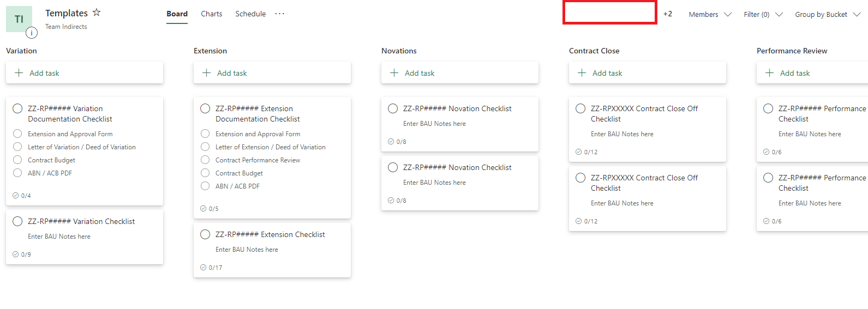The width and height of the screenshot is (868, 309).
Task: Complete the first Novation Checklist task circle
Action: [x=393, y=108]
